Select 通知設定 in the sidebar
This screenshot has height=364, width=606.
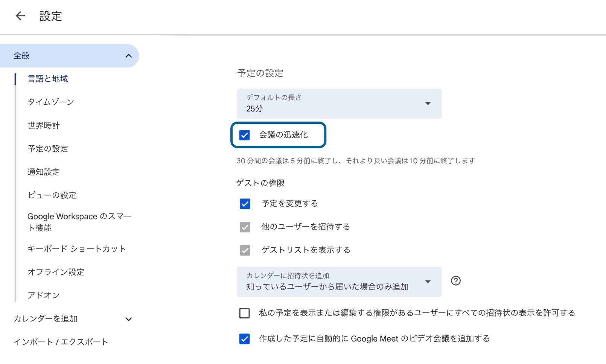point(44,172)
